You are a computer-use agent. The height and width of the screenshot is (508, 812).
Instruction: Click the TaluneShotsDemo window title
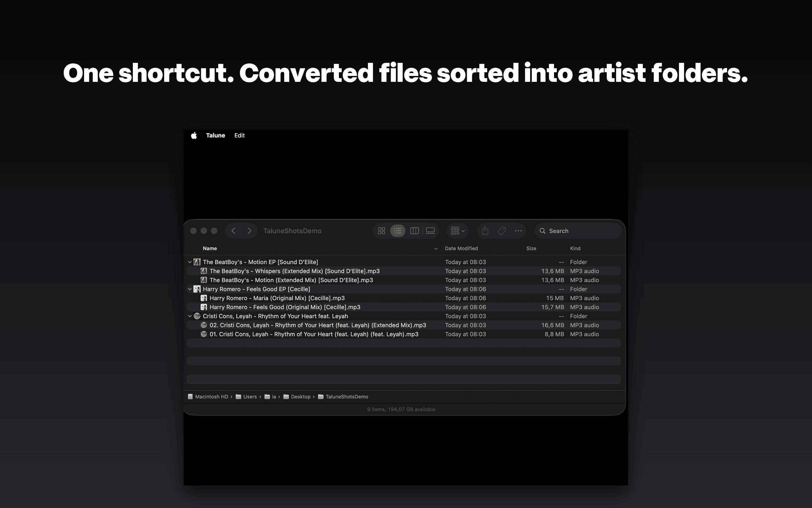292,231
